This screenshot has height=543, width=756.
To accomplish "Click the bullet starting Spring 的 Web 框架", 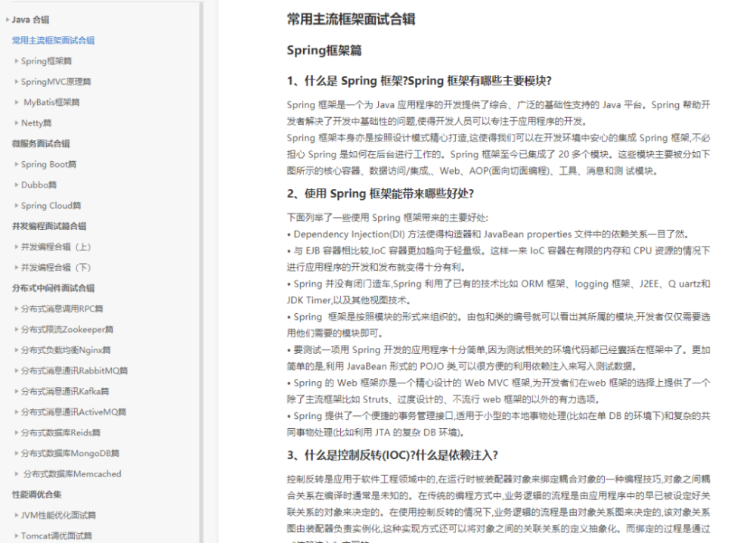I will pos(498,391).
